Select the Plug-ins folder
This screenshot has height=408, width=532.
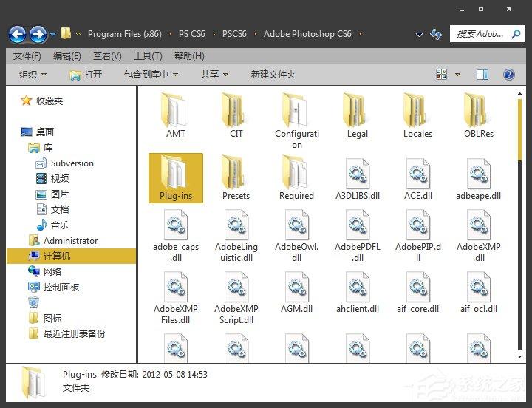point(176,178)
